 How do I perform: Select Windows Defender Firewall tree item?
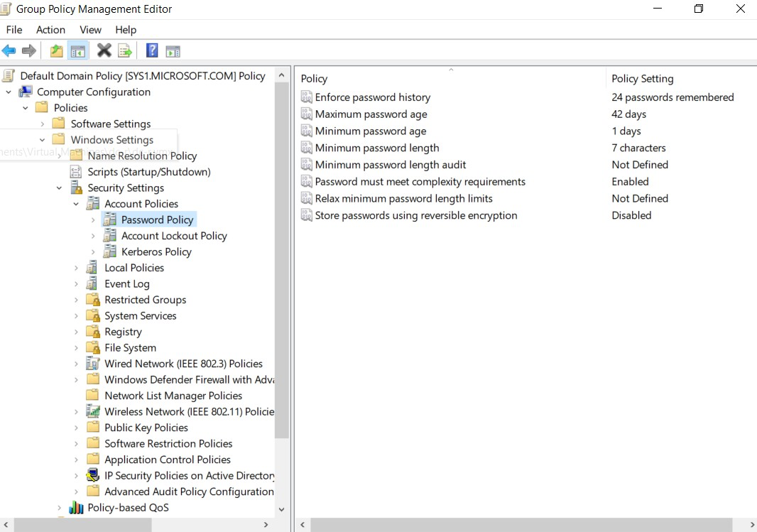[189, 379]
